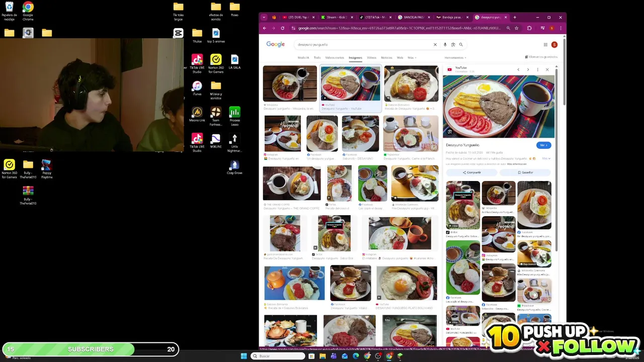Screen dimensions: 644x362
Task: Switch to the Todo results tab
Action: pyautogui.click(x=317, y=58)
